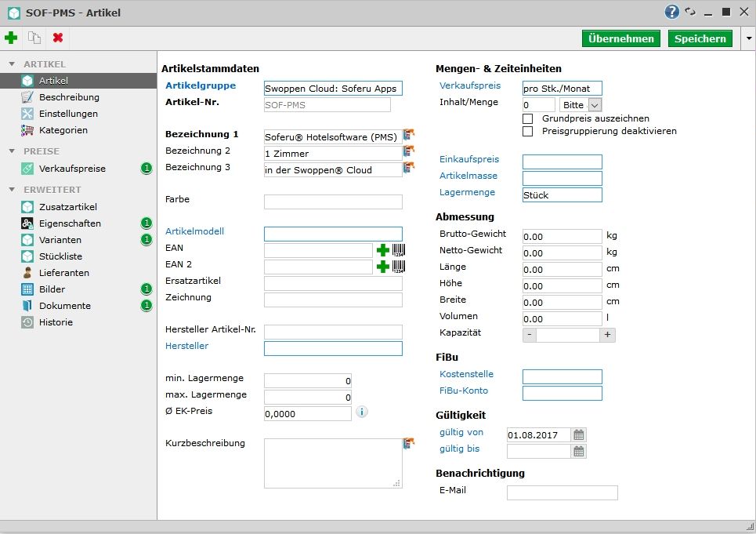This screenshot has height=534, width=756.
Task: Toggle Preisgruppierung deaktivieren checkbox
Action: tap(527, 131)
